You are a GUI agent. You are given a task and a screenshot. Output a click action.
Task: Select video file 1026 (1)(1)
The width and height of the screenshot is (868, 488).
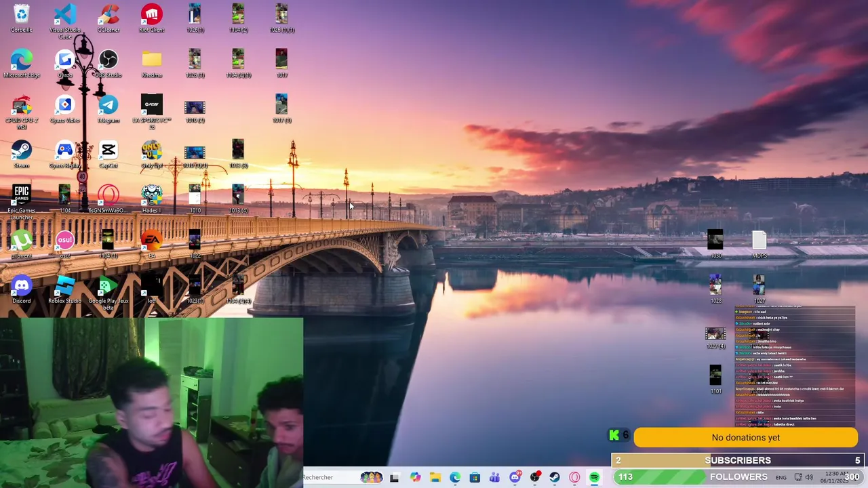pos(281,18)
